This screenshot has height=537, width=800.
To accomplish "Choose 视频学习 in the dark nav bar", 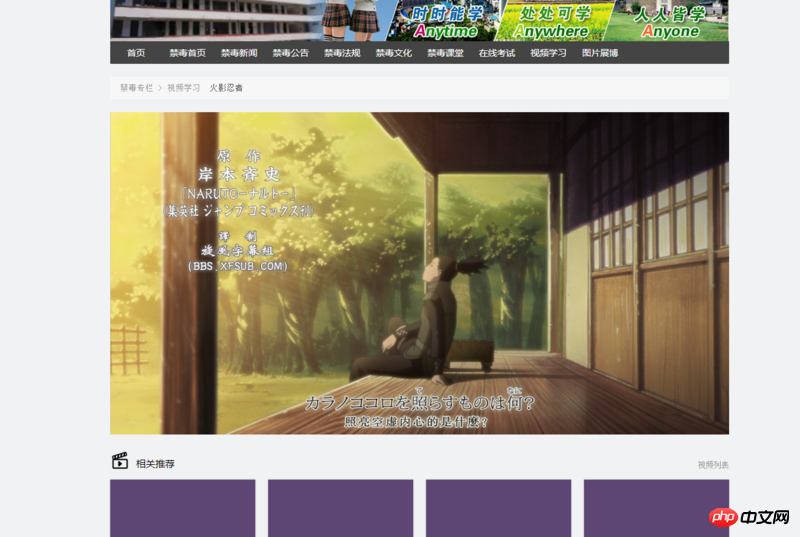I will pyautogui.click(x=548, y=53).
